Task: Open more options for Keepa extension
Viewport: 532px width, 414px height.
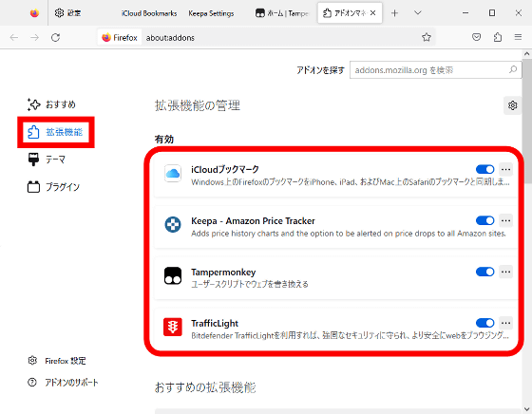Action: 505,220
